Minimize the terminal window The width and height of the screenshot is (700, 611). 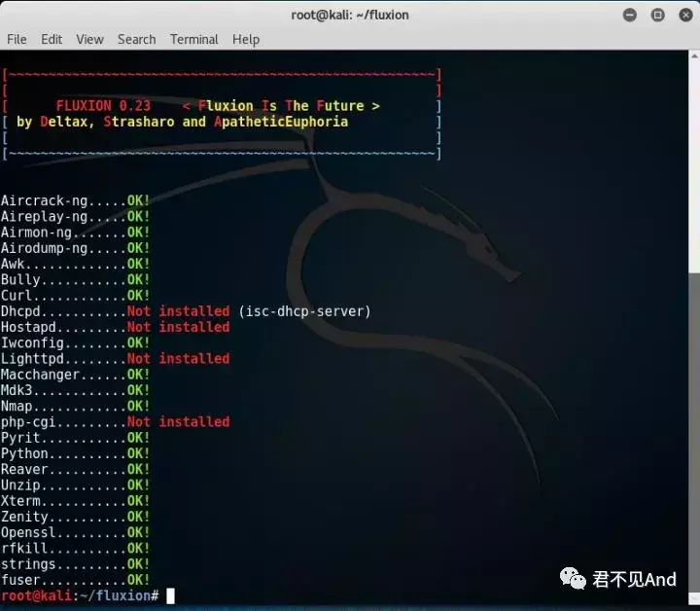629,16
